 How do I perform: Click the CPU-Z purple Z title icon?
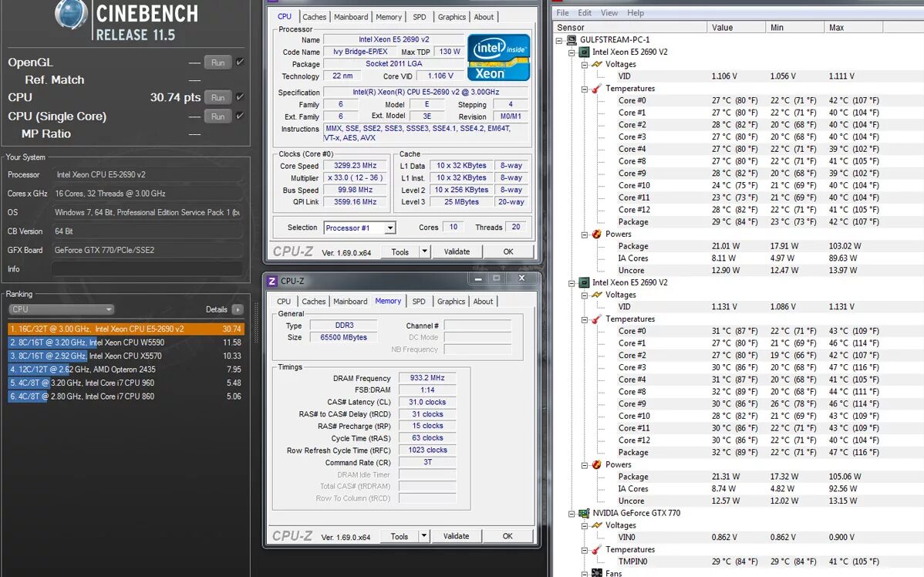pos(271,281)
